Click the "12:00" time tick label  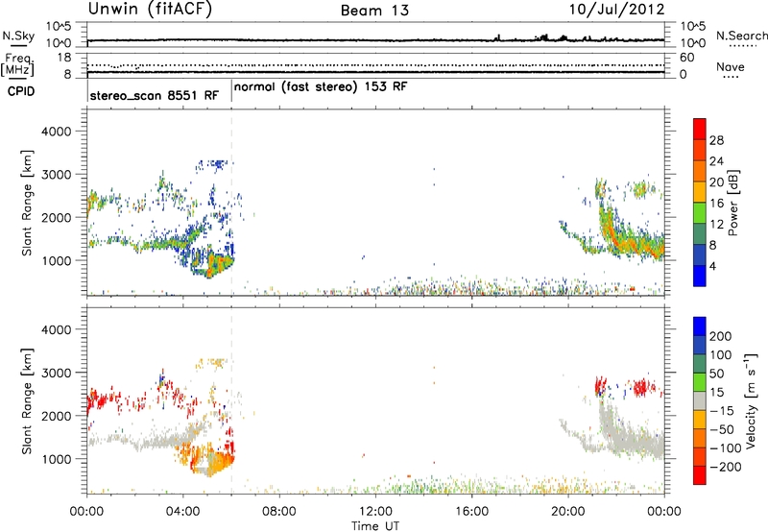coord(375,512)
